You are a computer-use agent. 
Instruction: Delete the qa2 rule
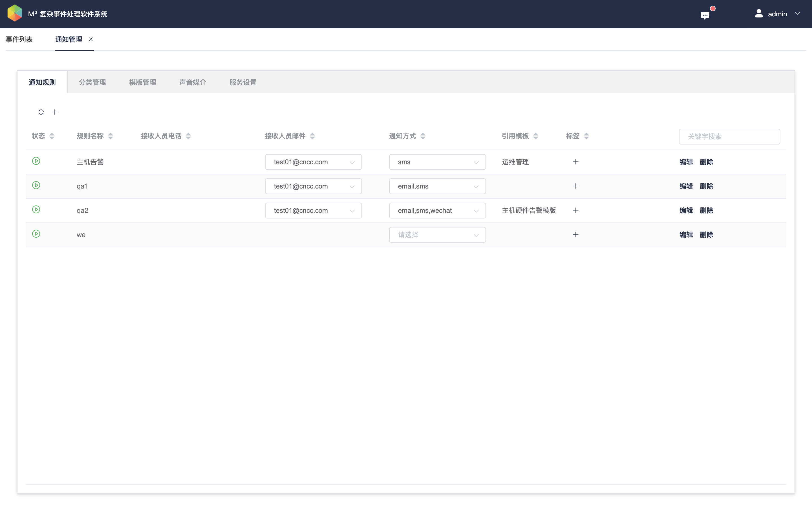706,210
